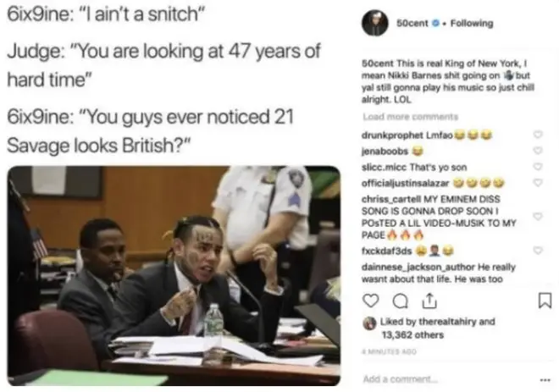The image size is (559, 392).
Task: Like officialjustinsalazar's emoji comment
Action: 538,183
